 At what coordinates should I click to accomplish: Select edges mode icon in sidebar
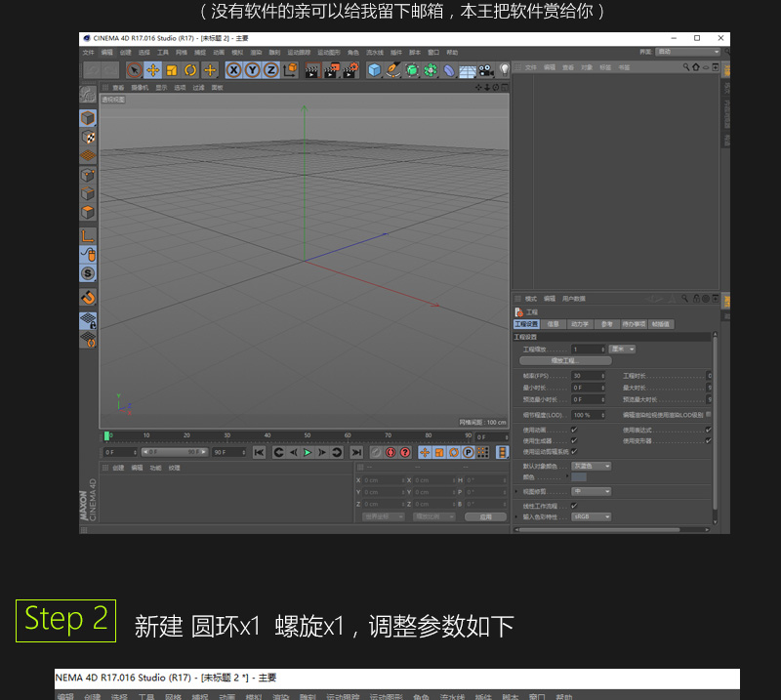[88, 193]
